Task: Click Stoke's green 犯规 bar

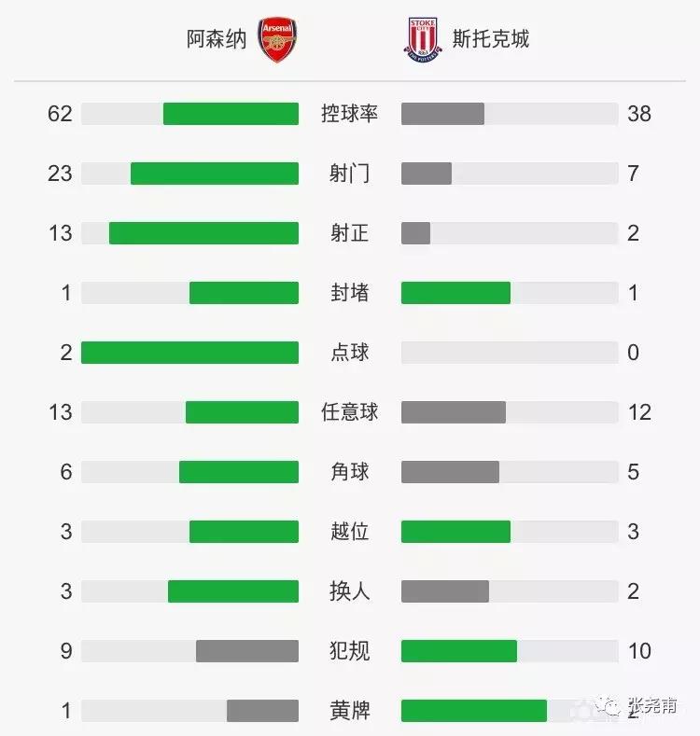Action: point(459,651)
